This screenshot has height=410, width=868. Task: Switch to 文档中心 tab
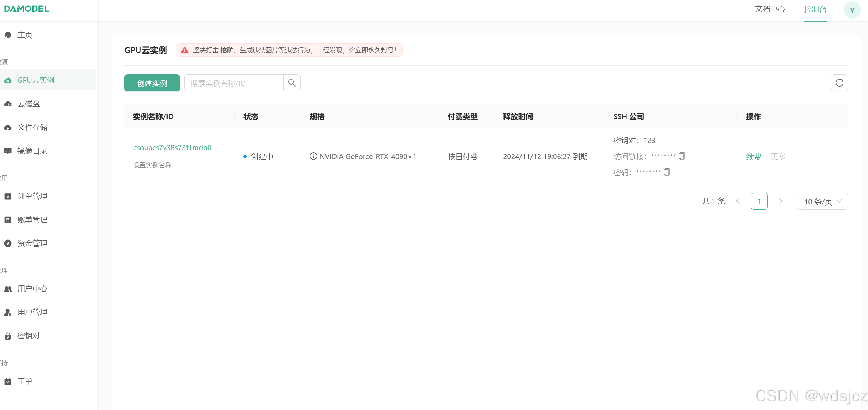[x=770, y=9]
